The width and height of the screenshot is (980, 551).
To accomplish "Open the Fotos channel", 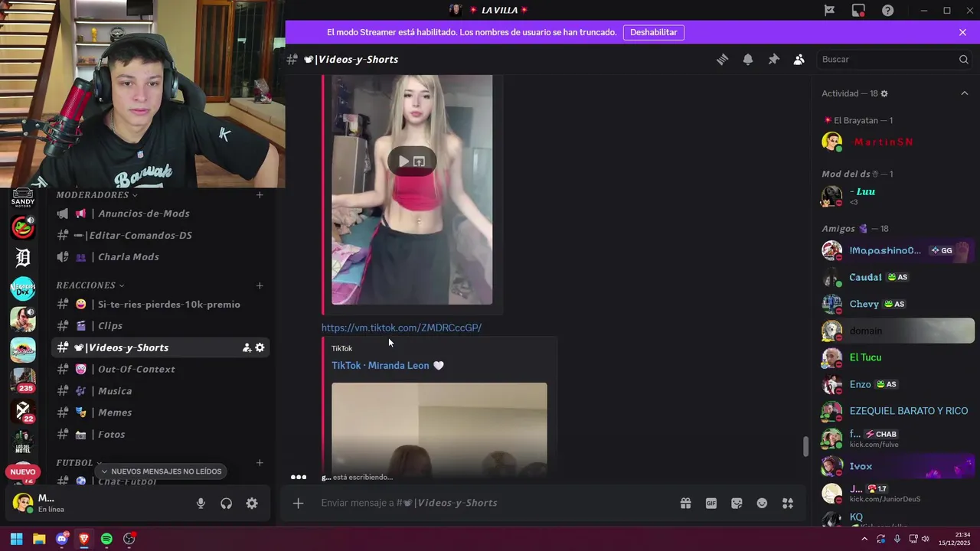I will click(x=161, y=435).
